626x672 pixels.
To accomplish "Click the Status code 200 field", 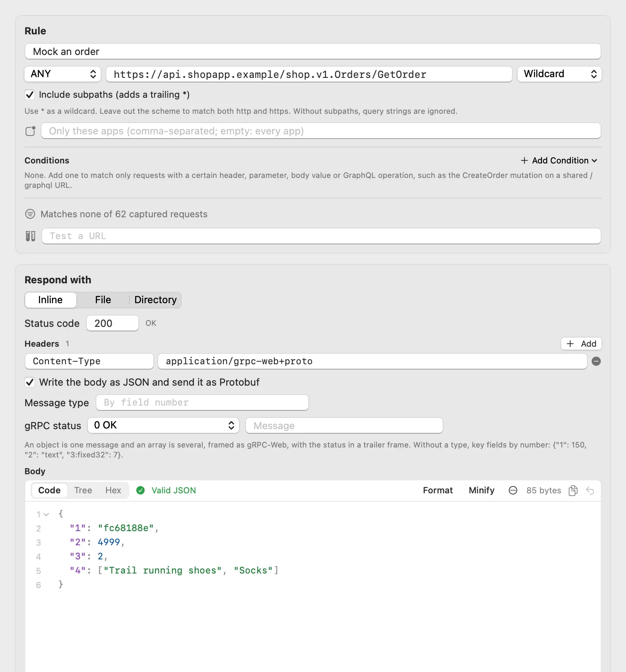I will [x=113, y=323].
